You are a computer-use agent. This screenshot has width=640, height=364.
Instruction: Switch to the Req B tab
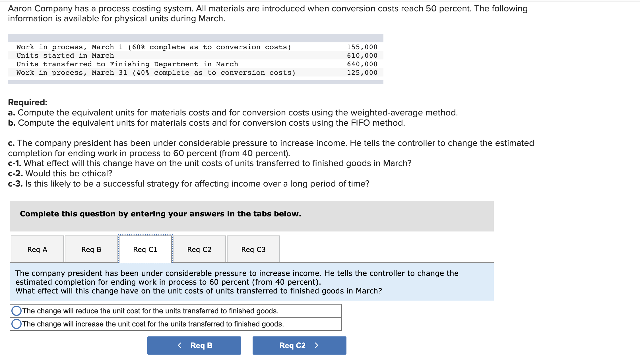tap(91, 249)
